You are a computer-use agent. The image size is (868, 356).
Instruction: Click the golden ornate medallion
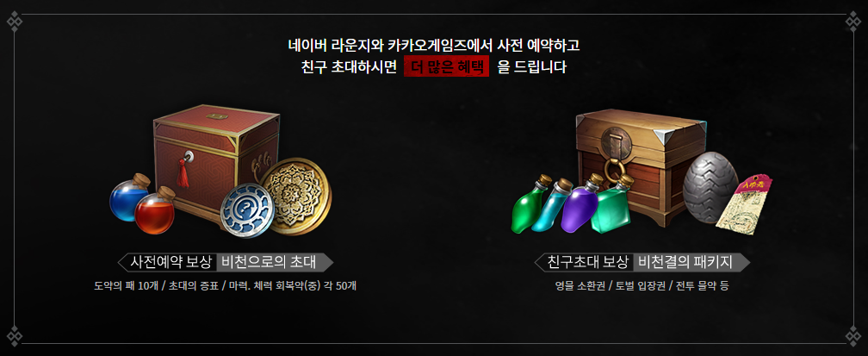[296, 194]
